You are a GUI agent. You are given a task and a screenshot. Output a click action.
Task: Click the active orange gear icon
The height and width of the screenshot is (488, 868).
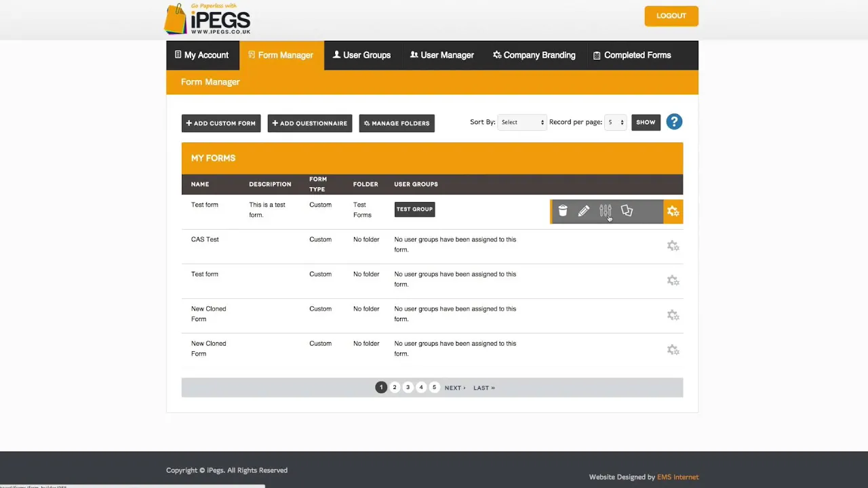(673, 211)
